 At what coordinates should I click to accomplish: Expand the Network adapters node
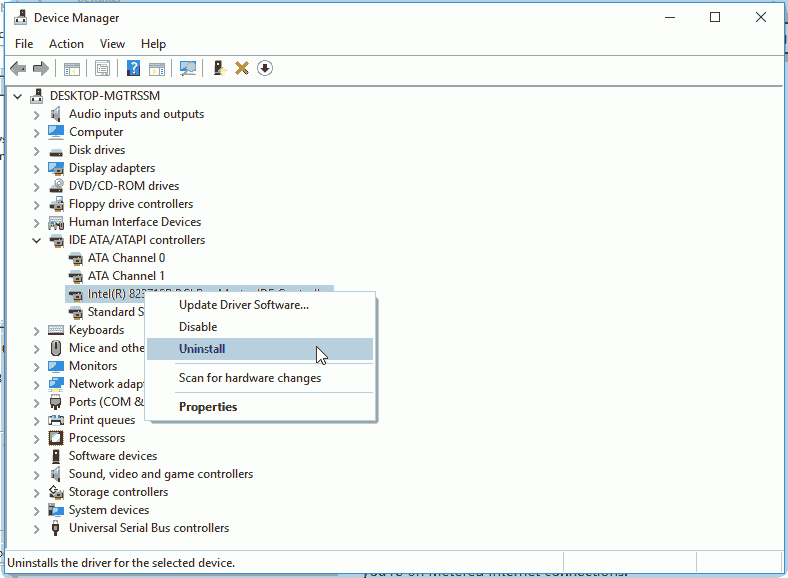pyautogui.click(x=36, y=384)
